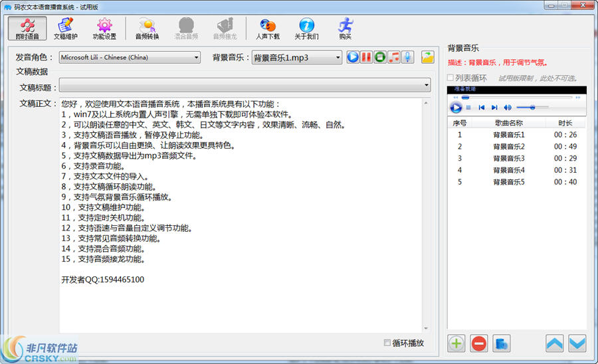Click duration cell 00 : 49
Viewport: 598px width, 364px height.
(x=565, y=146)
